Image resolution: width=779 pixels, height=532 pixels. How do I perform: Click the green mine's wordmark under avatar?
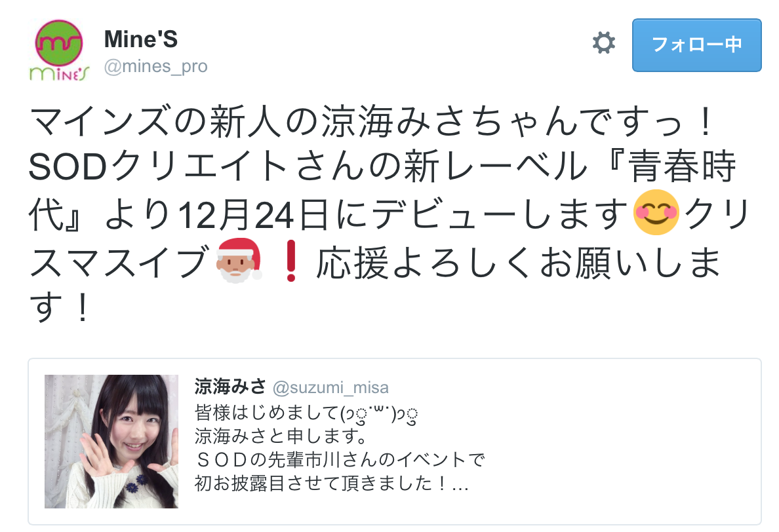(x=59, y=73)
